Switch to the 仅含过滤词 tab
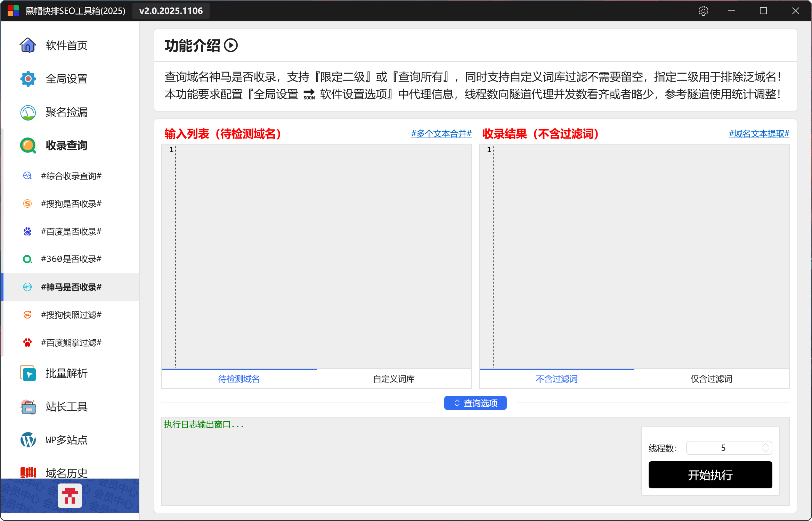 tap(711, 379)
